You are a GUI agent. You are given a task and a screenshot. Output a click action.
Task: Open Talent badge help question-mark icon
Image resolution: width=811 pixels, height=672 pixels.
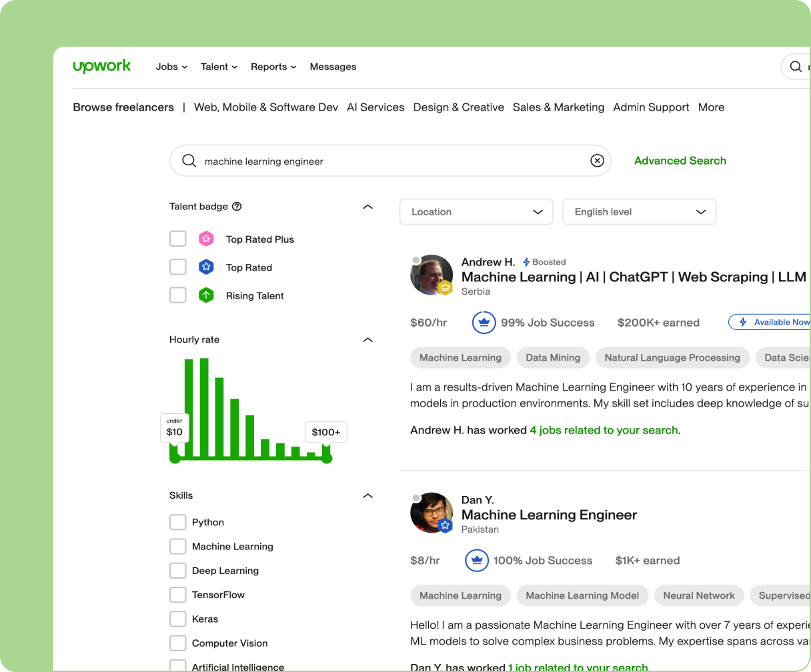(237, 207)
